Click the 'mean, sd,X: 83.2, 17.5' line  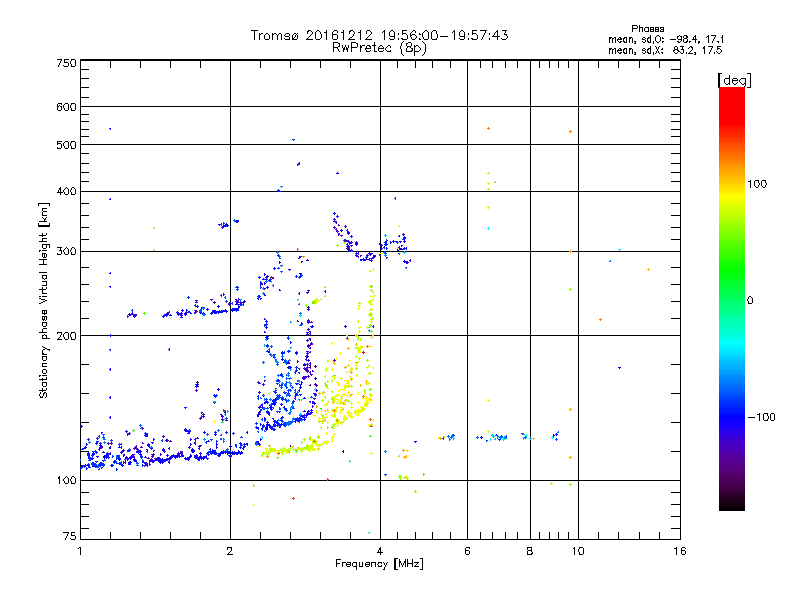pyautogui.click(x=665, y=50)
